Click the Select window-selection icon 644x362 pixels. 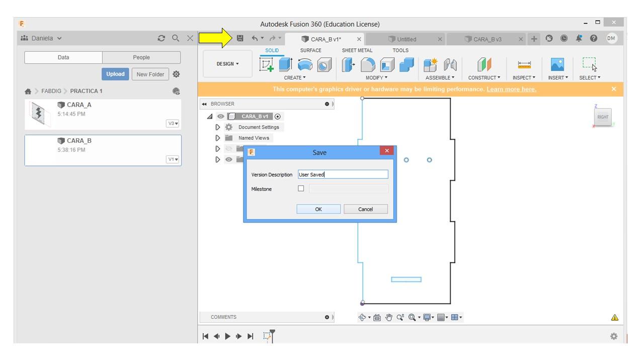coord(589,64)
